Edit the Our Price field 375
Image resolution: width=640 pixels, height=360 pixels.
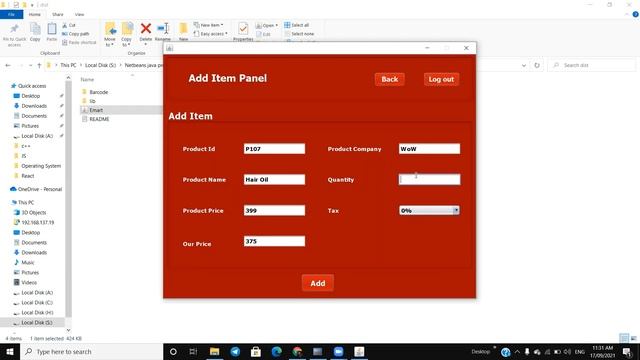[x=274, y=241]
